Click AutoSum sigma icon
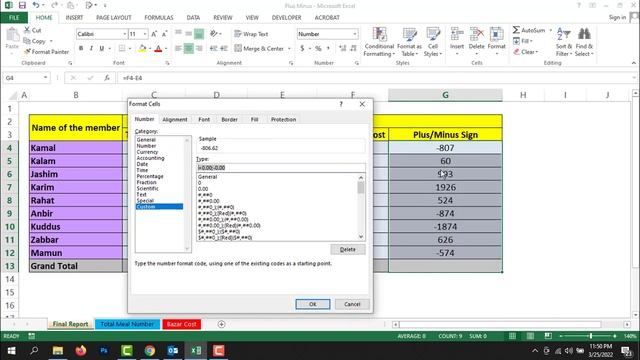This screenshot has width=640, height=360. (516, 30)
